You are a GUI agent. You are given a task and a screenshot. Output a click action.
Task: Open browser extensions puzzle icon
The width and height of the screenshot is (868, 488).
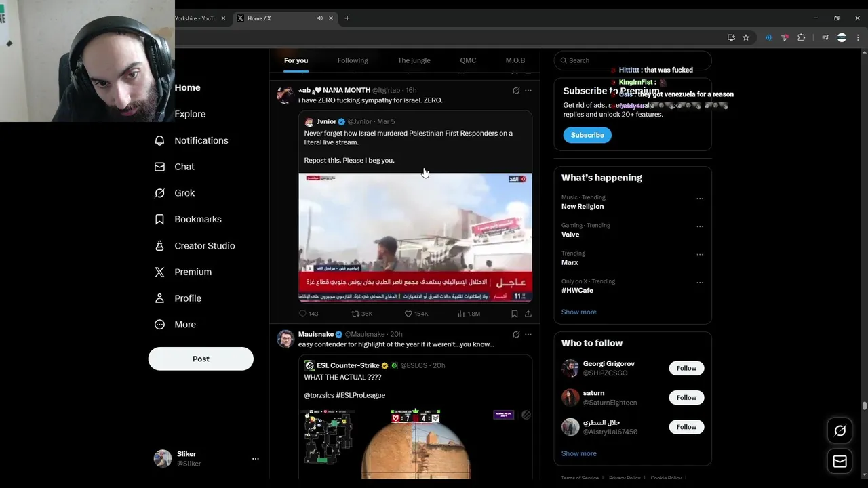tap(801, 37)
